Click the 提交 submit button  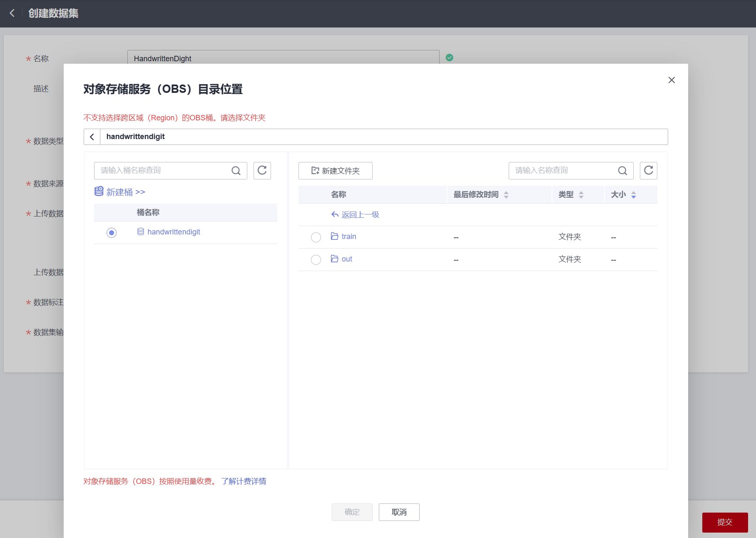tap(725, 522)
